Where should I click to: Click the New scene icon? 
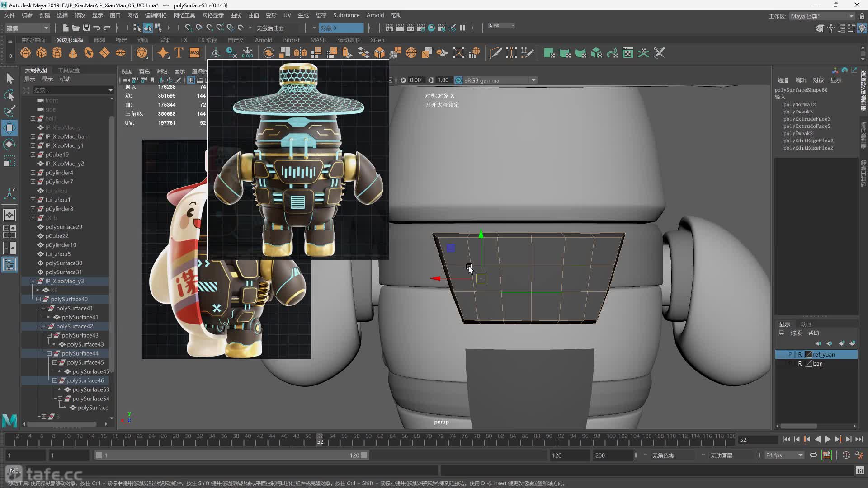tap(65, 28)
